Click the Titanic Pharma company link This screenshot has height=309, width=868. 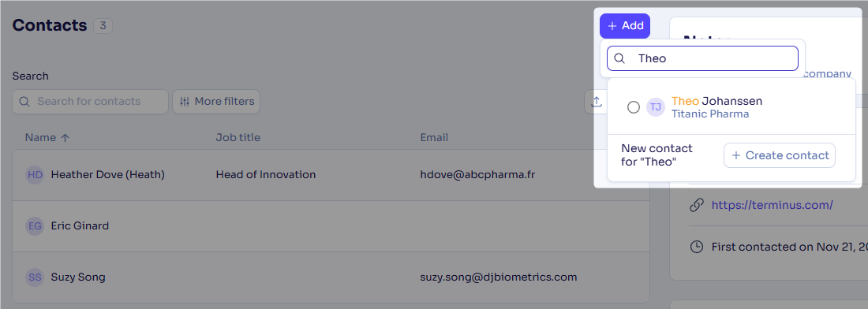pyautogui.click(x=709, y=114)
